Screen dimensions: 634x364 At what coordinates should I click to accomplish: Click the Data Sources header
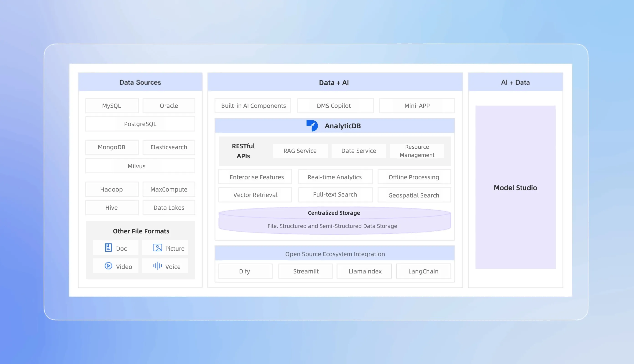(140, 82)
